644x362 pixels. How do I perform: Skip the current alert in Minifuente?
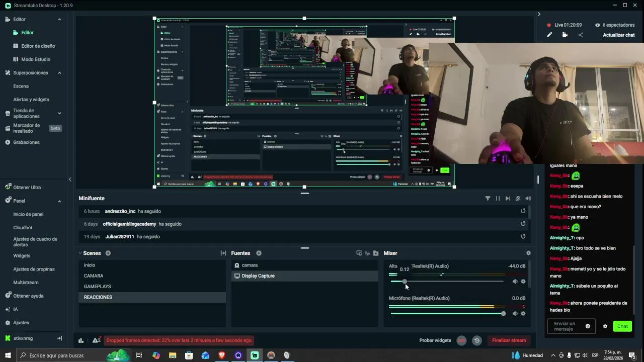click(508, 199)
